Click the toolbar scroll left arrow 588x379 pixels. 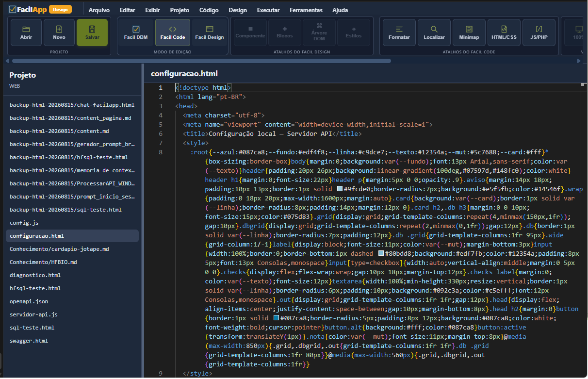point(7,61)
